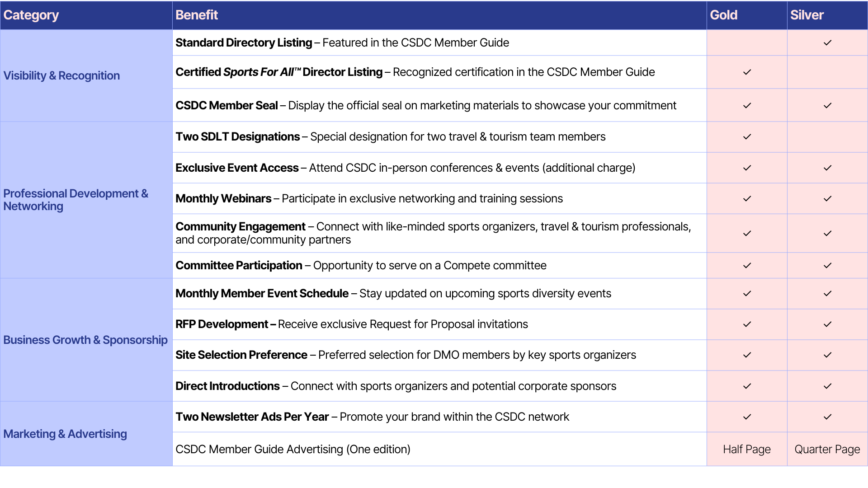This screenshot has height=488, width=868.
Task: Select the Gold checkmark for Monthly Webinars
Action: [747, 199]
